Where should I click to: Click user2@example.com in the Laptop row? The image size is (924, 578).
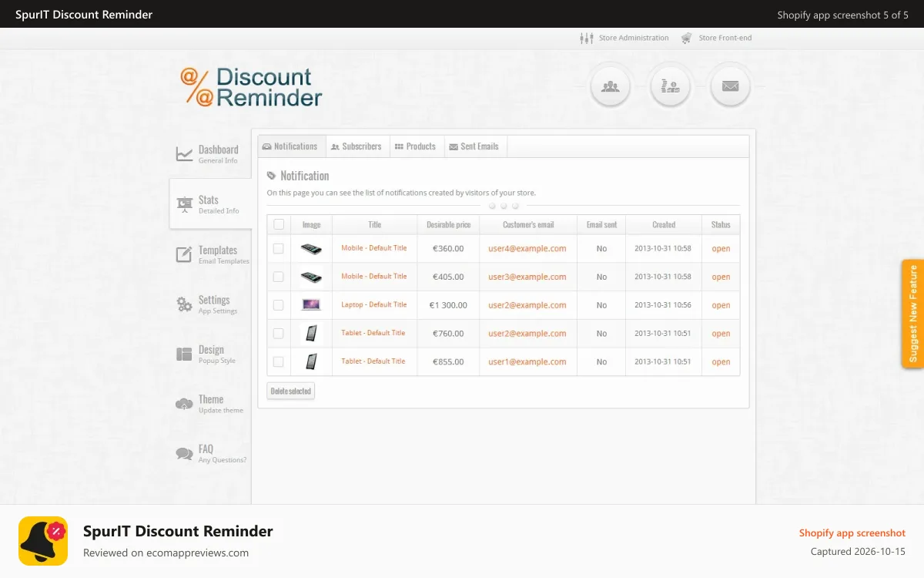(527, 305)
